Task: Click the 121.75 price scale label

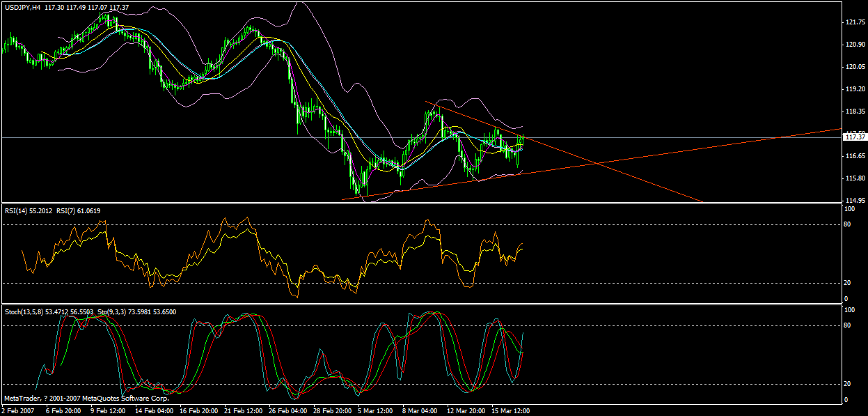Action: click(854, 22)
